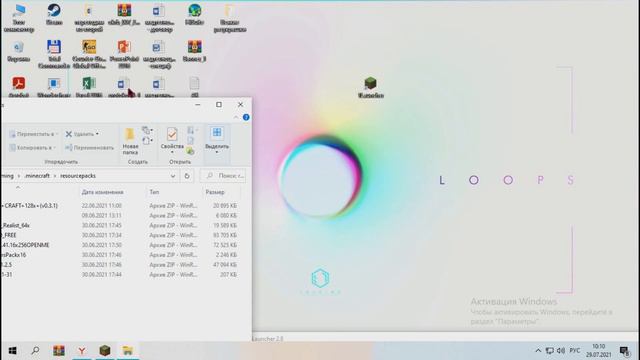
Task: Click the РУС input language indicator
Action: coord(575,351)
